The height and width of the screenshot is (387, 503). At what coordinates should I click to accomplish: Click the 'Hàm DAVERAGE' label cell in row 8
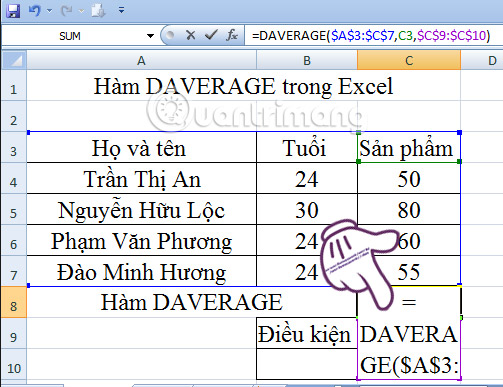pyautogui.click(x=192, y=302)
